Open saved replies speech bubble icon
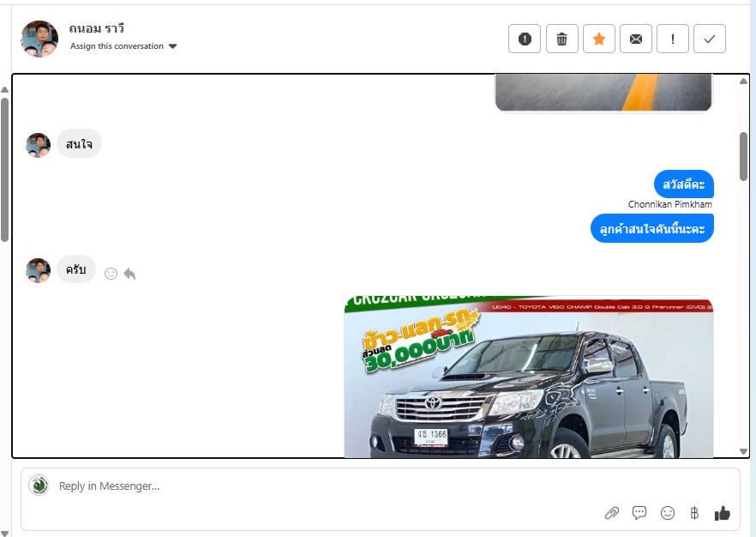756x537 pixels. [639, 513]
